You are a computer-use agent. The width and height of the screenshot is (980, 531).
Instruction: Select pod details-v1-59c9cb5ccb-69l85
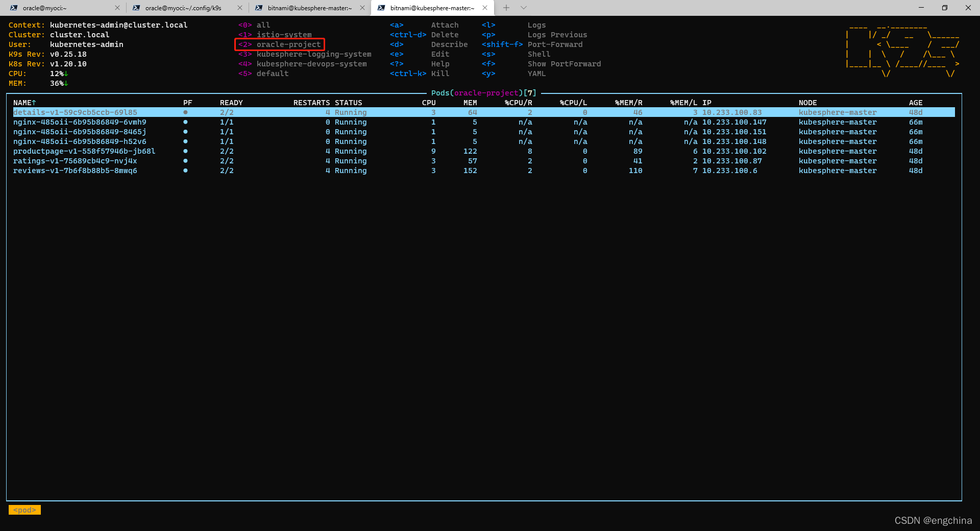pyautogui.click(x=484, y=112)
